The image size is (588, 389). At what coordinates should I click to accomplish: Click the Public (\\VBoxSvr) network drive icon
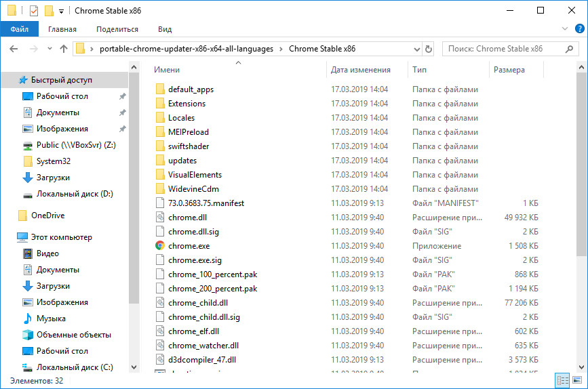pos(28,146)
